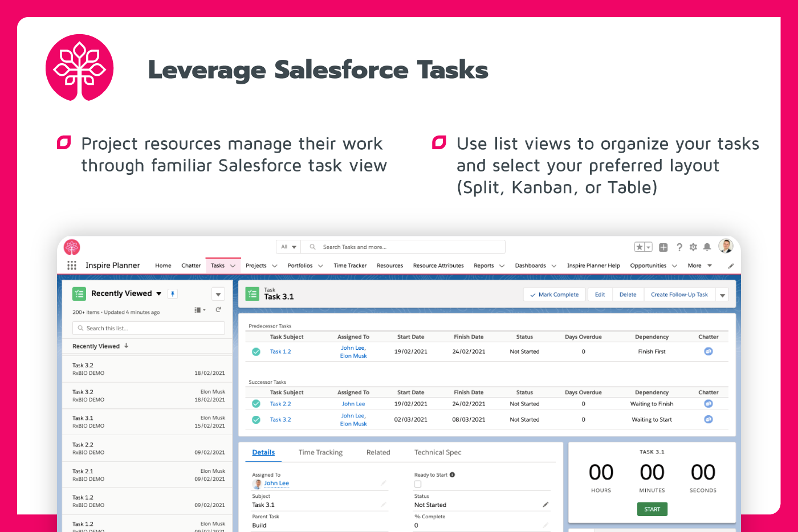Open Chatter icon for successor Task 2.2
This screenshot has height=532, width=798.
pos(709,404)
